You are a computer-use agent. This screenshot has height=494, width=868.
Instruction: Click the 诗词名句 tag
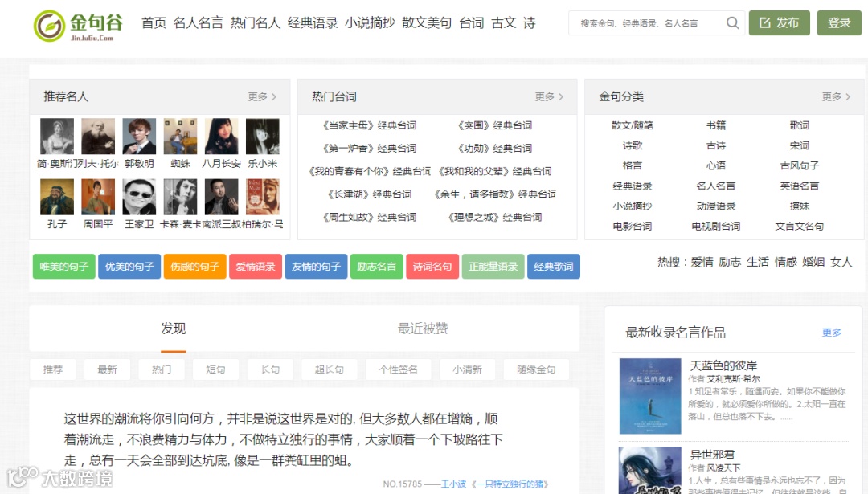(x=432, y=267)
